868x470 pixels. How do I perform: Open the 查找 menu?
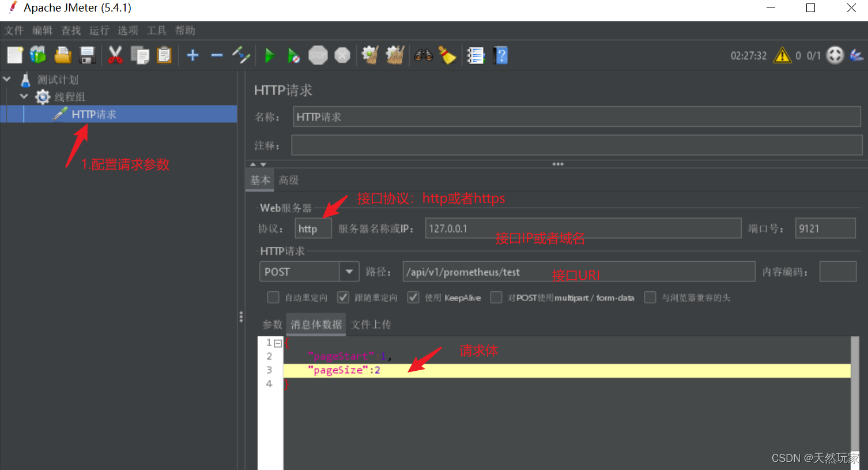click(x=71, y=31)
